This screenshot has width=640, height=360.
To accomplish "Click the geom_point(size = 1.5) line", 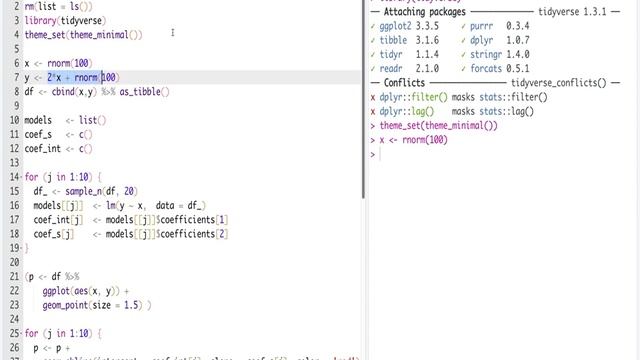I will pyautogui.click(x=97, y=305).
